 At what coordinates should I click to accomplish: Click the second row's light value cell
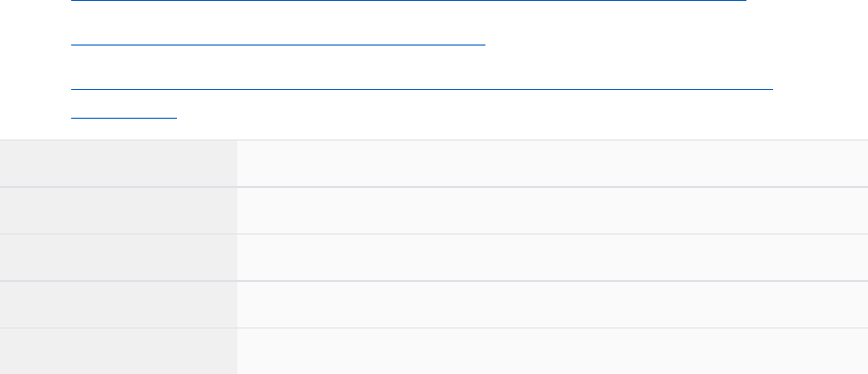pos(553,211)
